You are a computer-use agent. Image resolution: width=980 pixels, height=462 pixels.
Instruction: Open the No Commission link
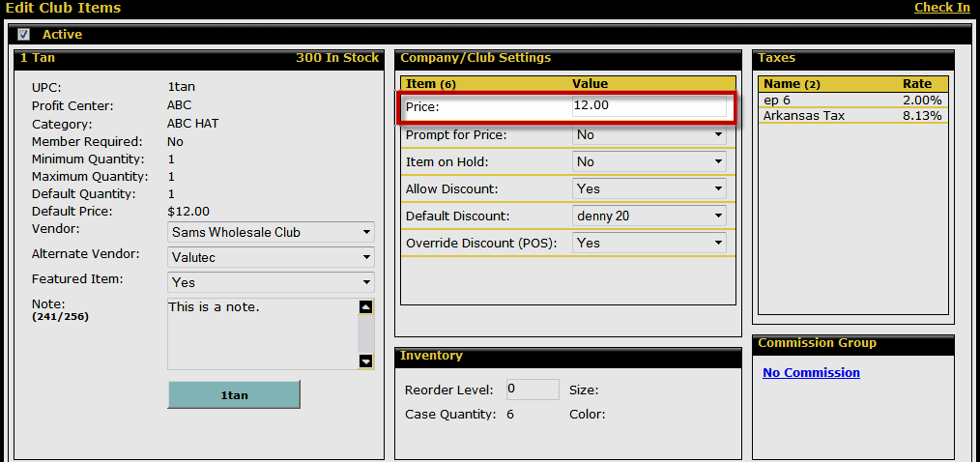click(811, 373)
